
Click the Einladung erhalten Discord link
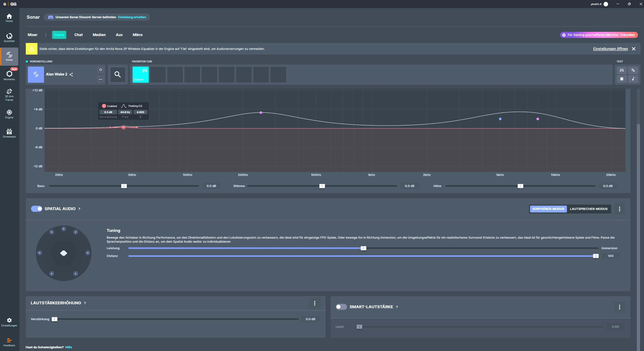132,17
